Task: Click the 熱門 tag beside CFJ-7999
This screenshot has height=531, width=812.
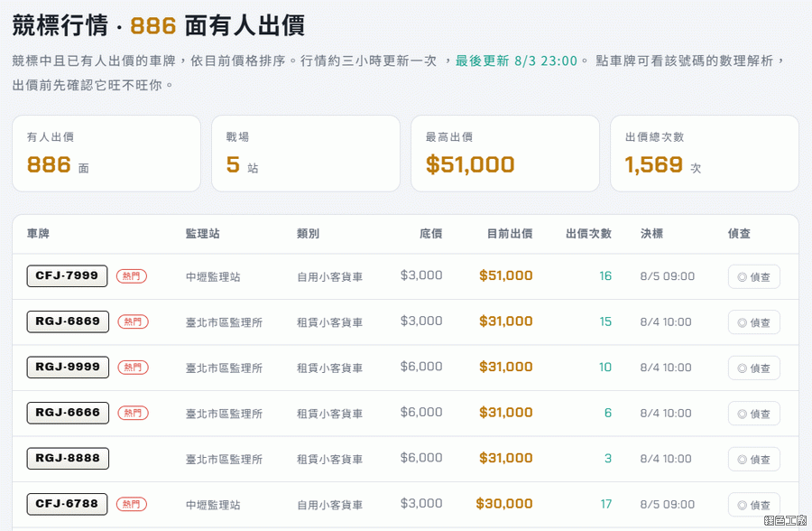Action: [x=132, y=276]
